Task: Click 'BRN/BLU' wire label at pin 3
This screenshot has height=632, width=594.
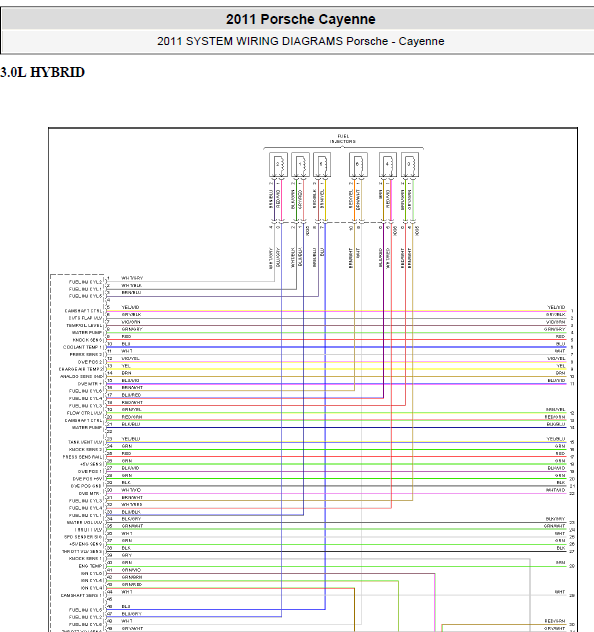Action: pyautogui.click(x=131, y=292)
